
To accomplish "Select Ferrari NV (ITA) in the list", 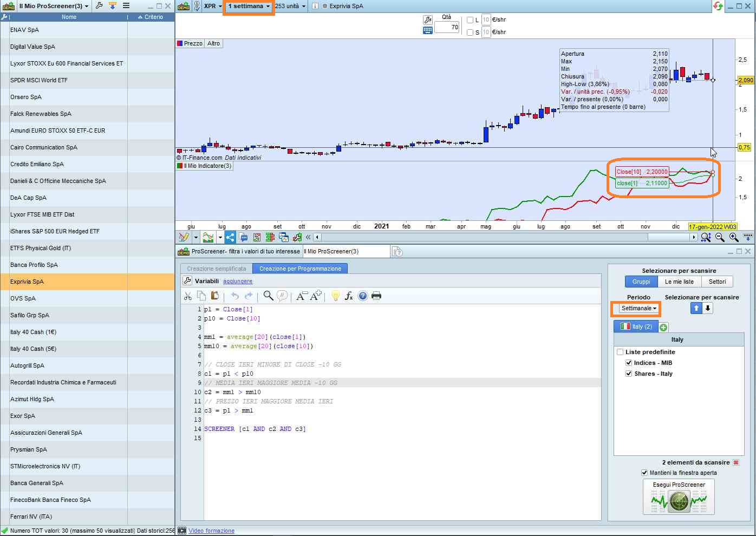I will point(87,517).
